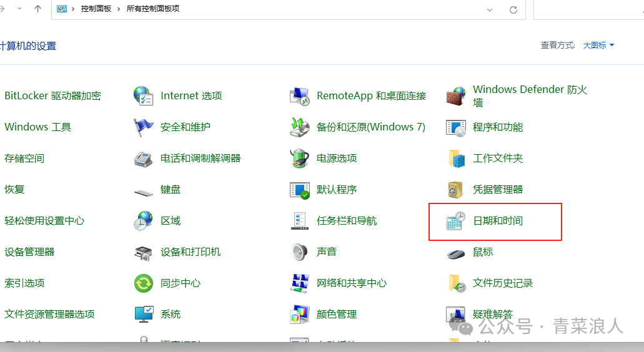This screenshot has height=352, width=644.
Task: Click the 系统 monitor icon
Action: (x=144, y=315)
